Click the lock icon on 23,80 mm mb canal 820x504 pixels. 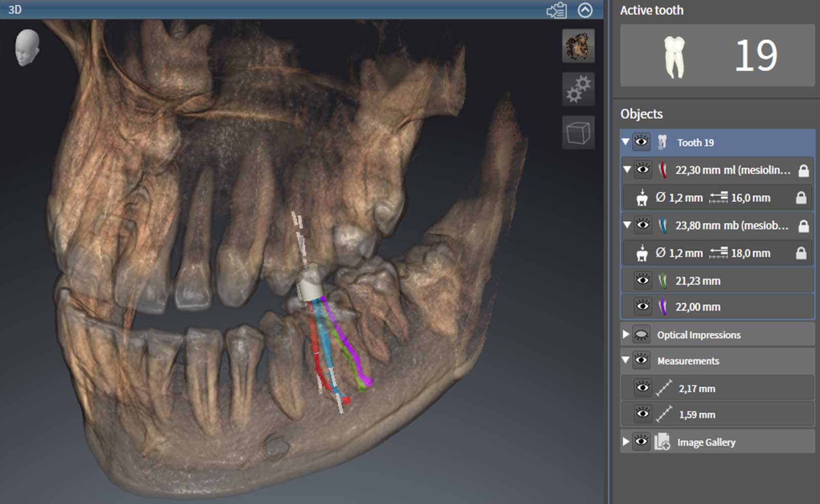click(x=803, y=226)
